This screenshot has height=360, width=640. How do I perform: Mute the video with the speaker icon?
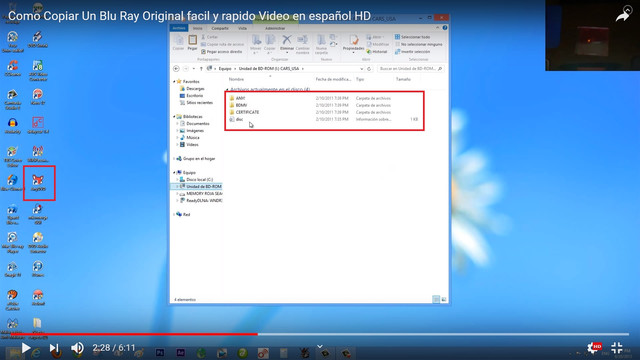point(77,348)
